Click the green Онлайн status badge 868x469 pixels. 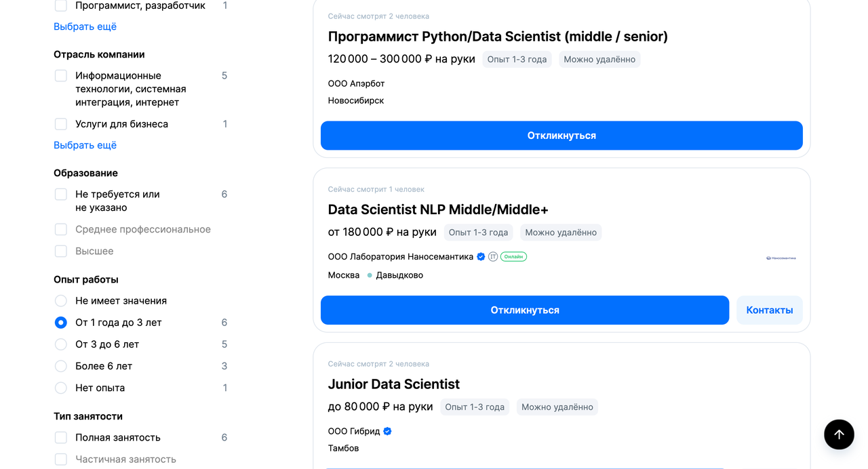click(513, 257)
